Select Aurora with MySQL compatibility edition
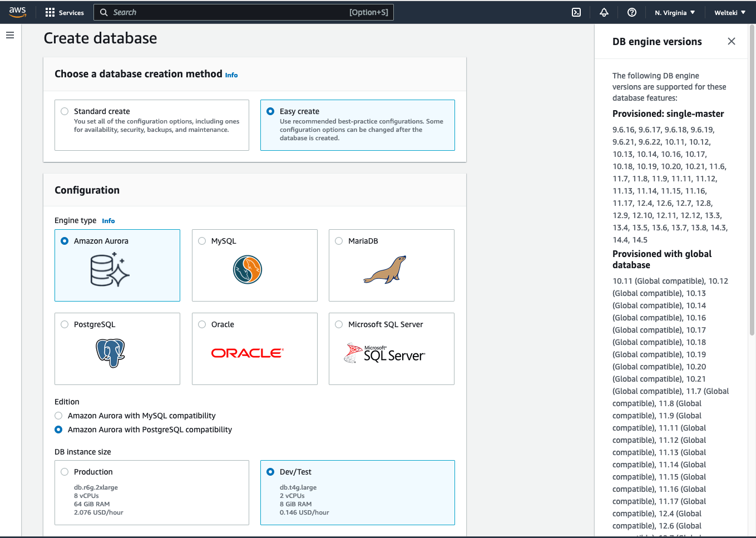Image resolution: width=756 pixels, height=538 pixels. click(58, 416)
